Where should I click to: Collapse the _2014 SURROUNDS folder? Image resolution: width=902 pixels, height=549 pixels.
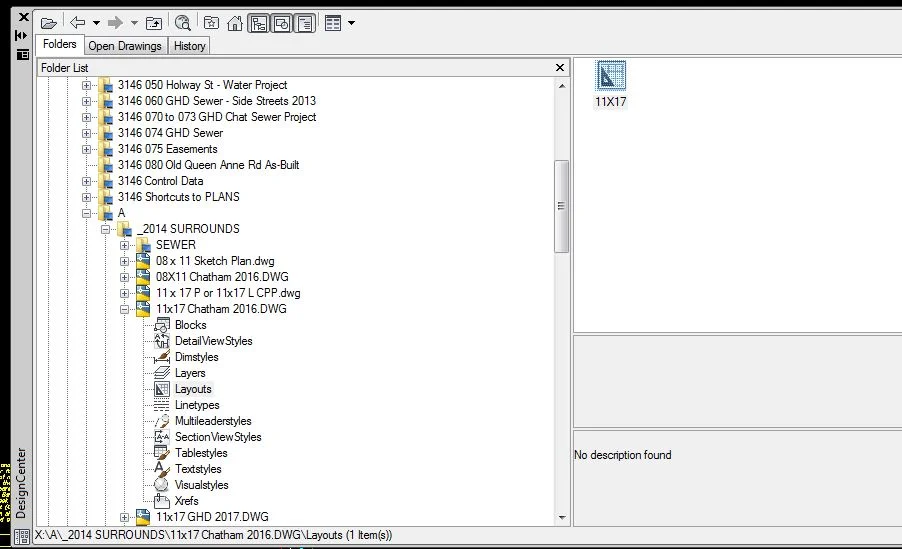105,230
